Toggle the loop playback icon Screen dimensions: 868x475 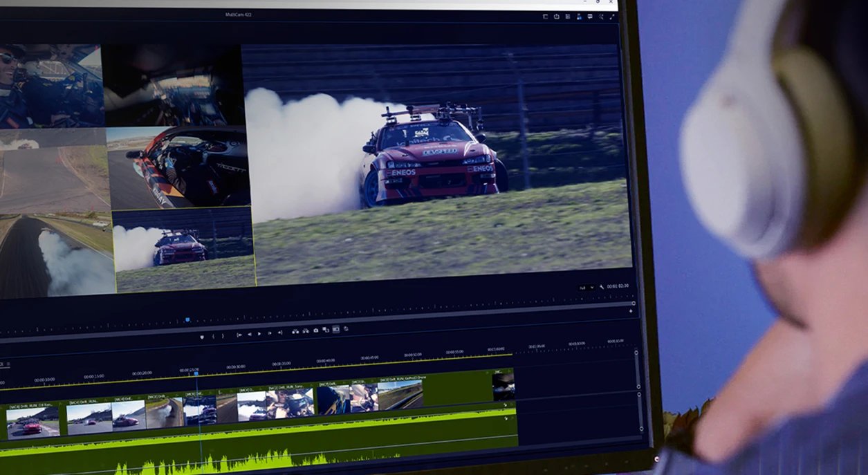pos(346,329)
